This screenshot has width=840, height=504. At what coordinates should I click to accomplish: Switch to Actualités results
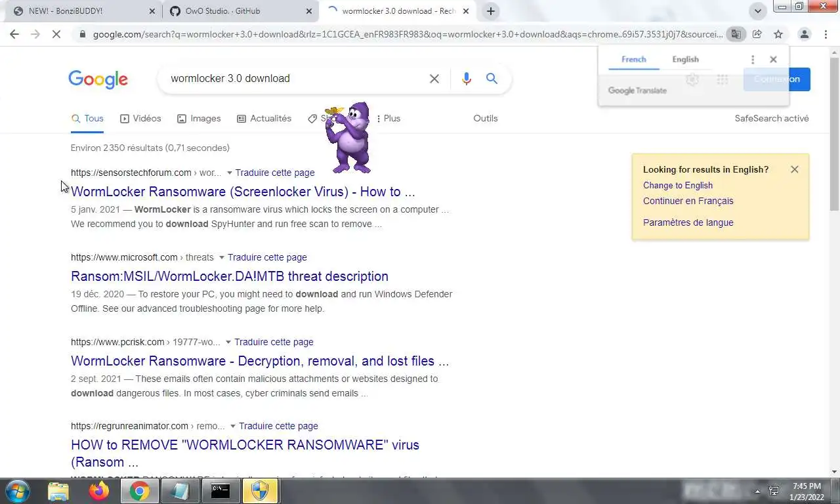point(264,119)
